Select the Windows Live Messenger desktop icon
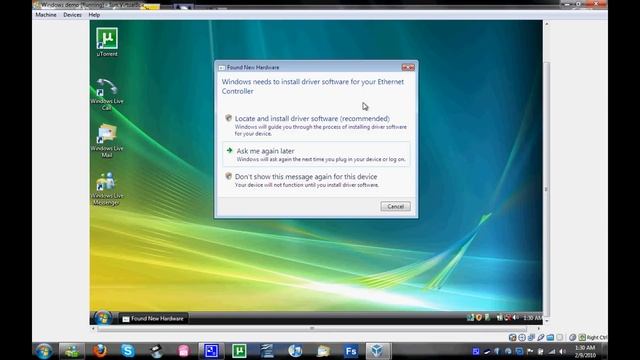The image size is (640, 360). (107, 188)
